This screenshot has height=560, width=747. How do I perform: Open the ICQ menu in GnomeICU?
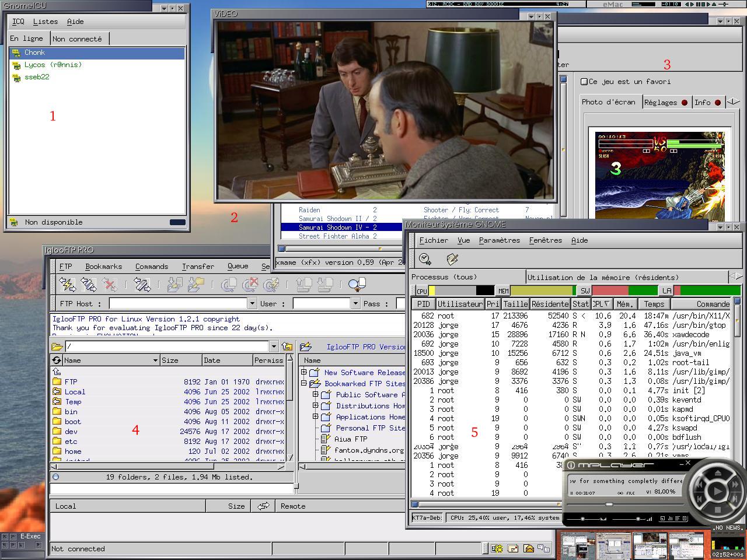click(x=19, y=22)
